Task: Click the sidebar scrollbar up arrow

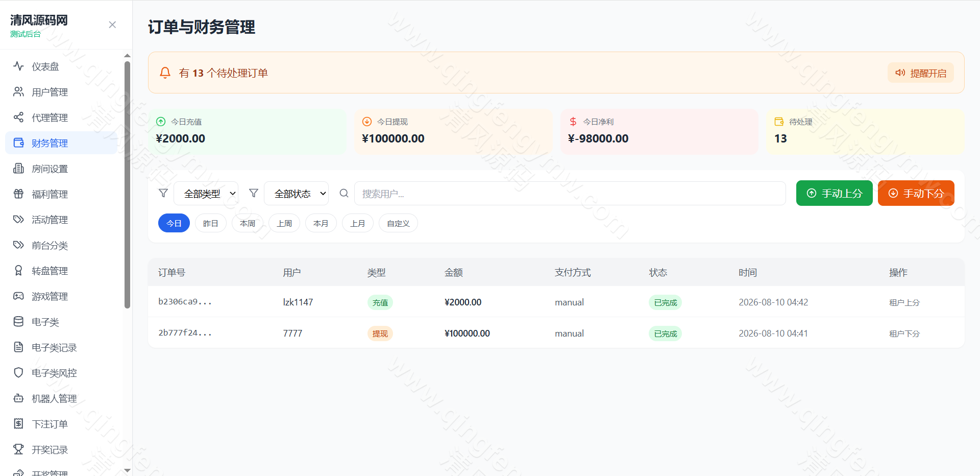Action: pos(127,55)
